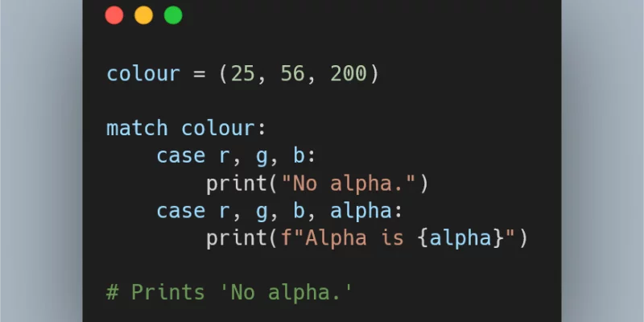Click the "No alpha." string literal
644x322 pixels.
[349, 184]
